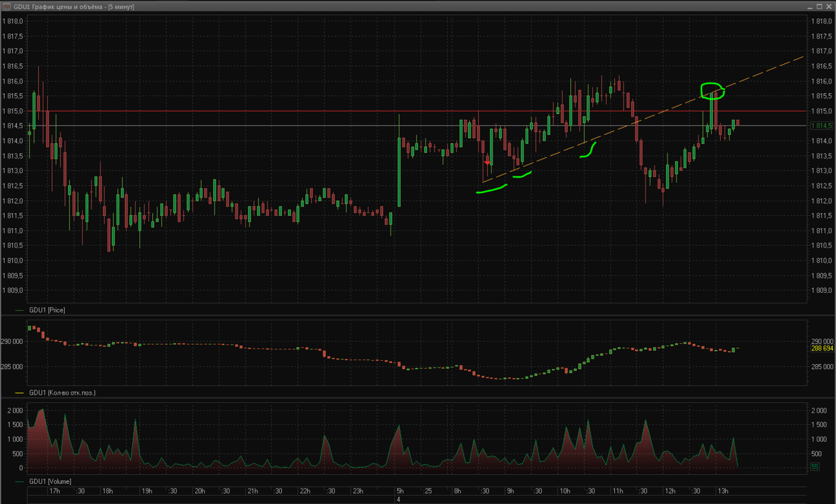
Task: Click 1 813,0 on the right price axis
Action: pos(822,171)
